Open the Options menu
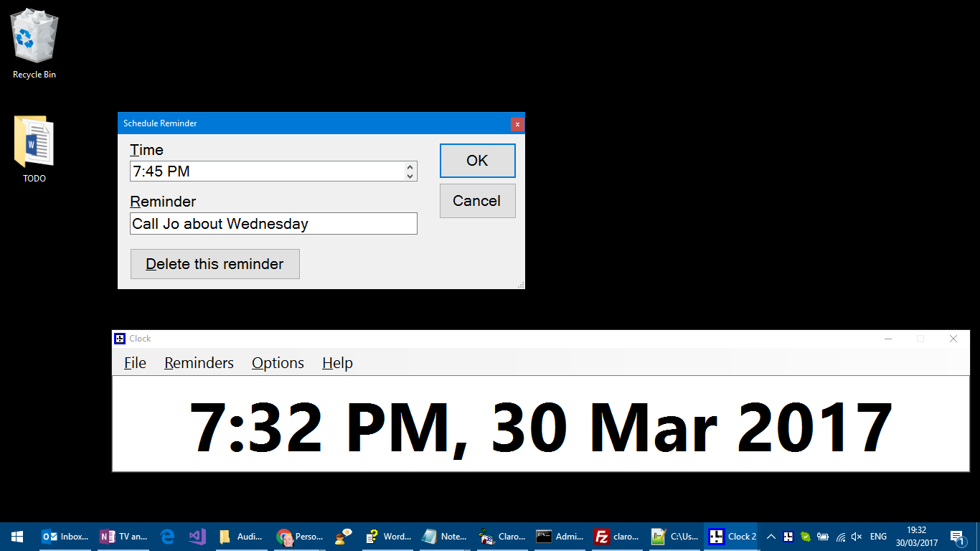This screenshot has height=551, width=980. click(x=278, y=363)
